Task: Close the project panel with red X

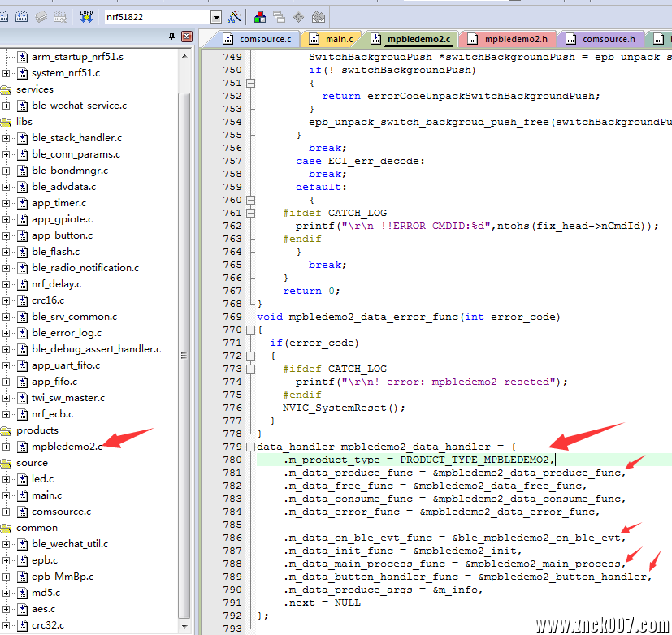Action: [187, 37]
